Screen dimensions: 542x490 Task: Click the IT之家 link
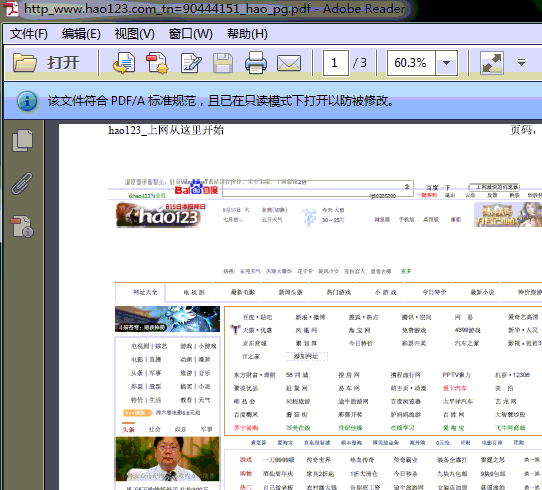tap(251, 357)
